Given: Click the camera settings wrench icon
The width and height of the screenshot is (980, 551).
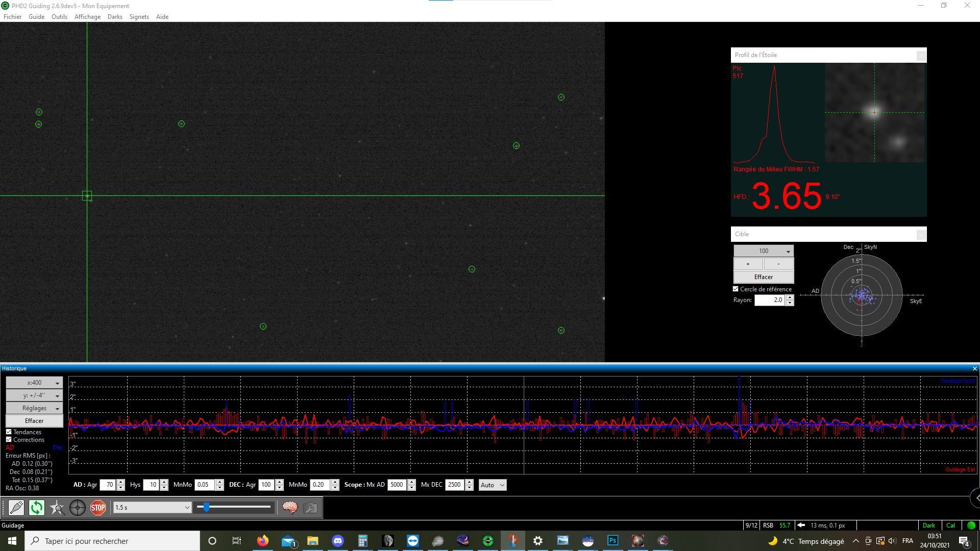Looking at the screenshot, I should click(310, 508).
